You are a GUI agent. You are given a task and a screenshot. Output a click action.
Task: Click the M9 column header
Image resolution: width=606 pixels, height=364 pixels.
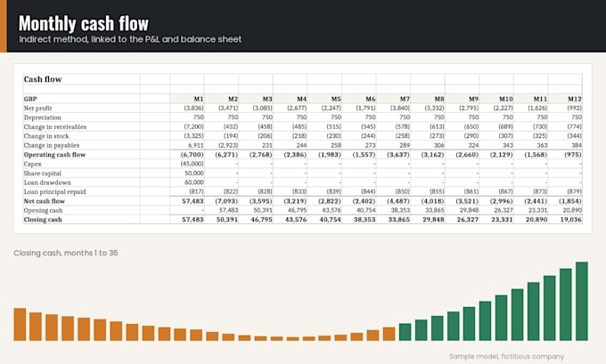point(473,99)
